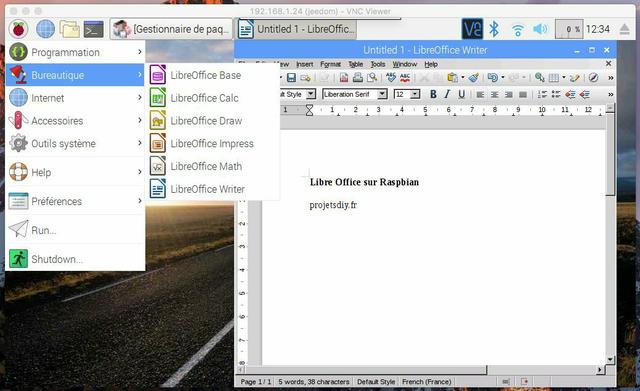Click the Increase Indent icon at toolbar end
This screenshot has width=640, height=391.
(584, 95)
